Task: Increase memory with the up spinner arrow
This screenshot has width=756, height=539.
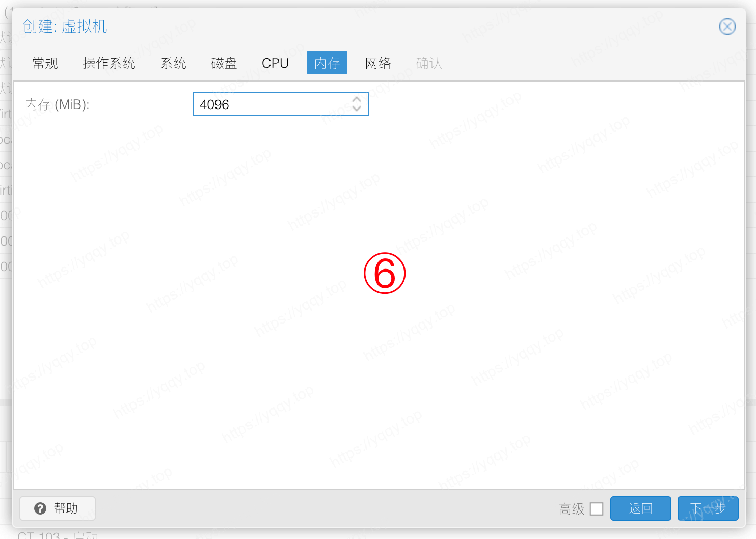Action: click(357, 99)
